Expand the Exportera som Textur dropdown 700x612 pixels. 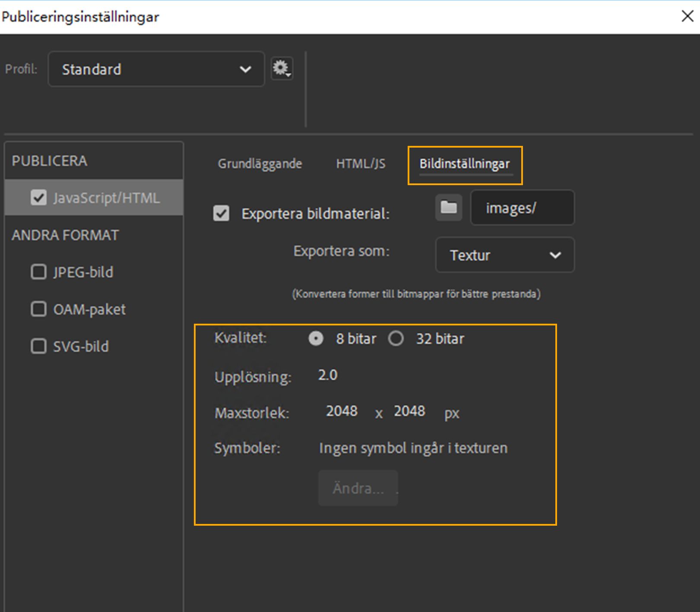[504, 255]
